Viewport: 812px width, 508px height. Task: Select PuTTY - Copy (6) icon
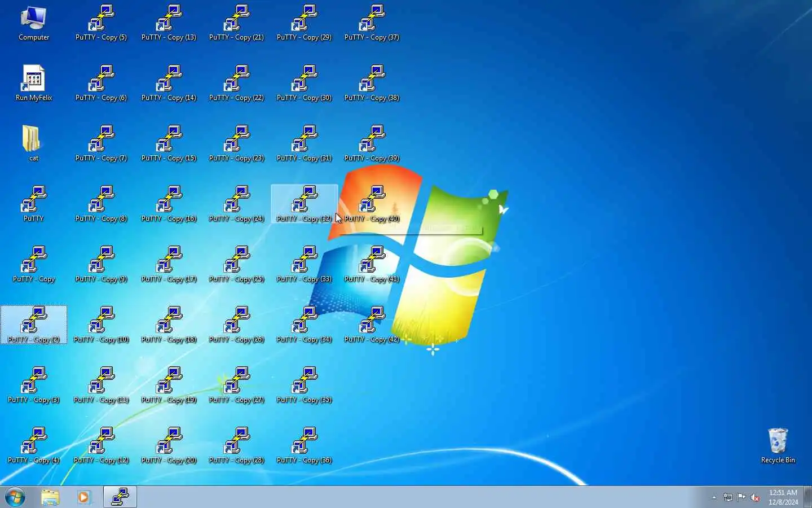click(101, 84)
